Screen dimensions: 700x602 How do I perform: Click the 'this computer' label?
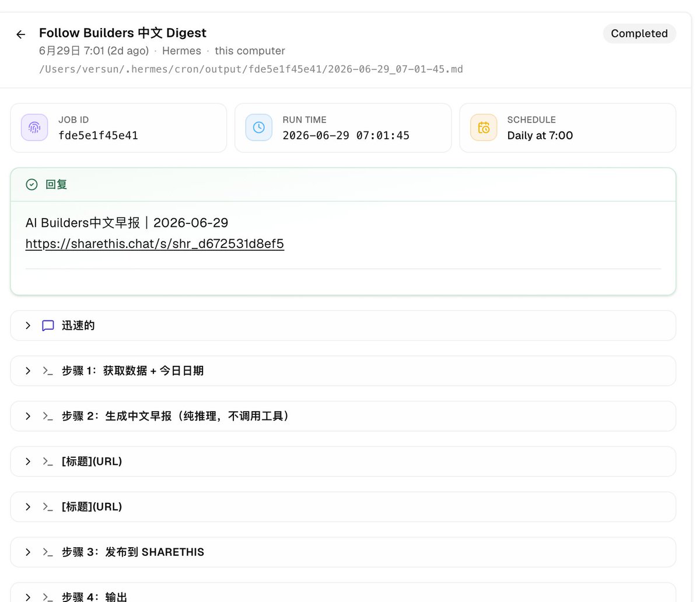(250, 51)
